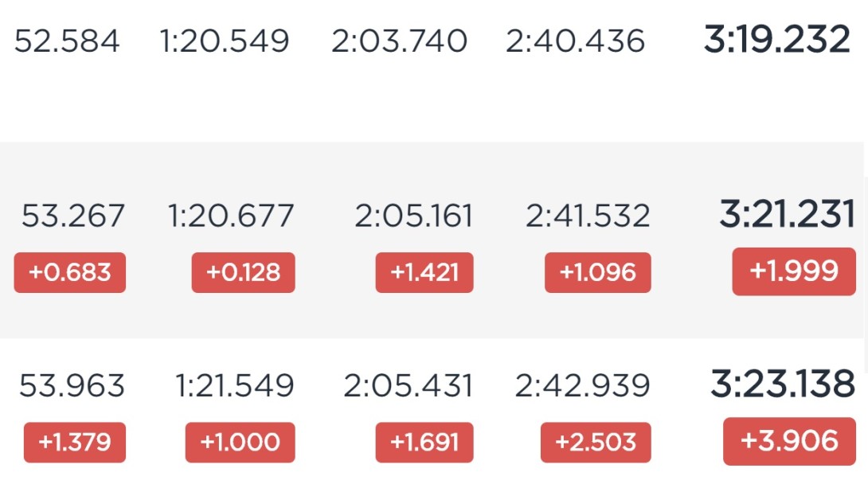
Task: Click the 1:20.549 split time
Action: pos(225,41)
